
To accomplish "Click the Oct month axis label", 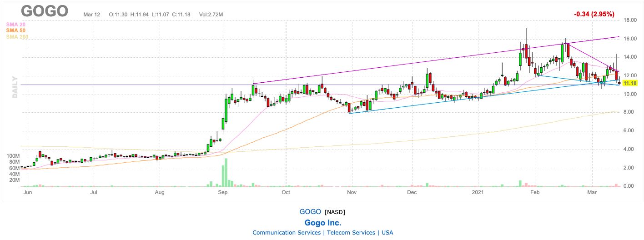I will click(x=286, y=193).
